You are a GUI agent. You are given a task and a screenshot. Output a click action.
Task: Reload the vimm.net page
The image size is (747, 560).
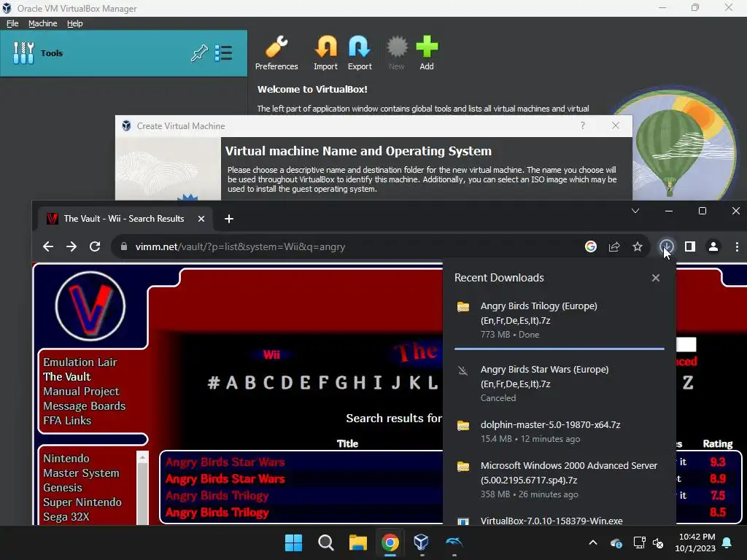tap(95, 246)
